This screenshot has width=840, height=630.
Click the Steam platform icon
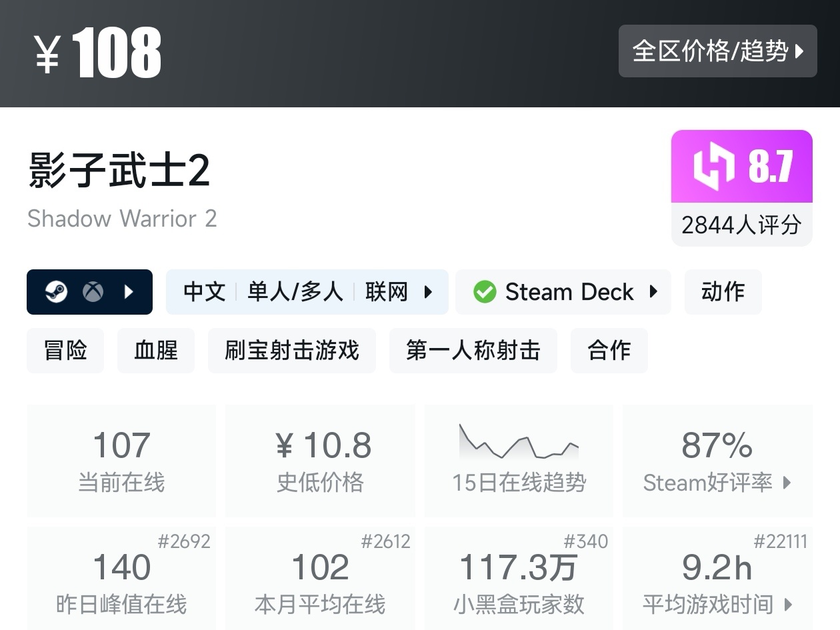coord(56,291)
